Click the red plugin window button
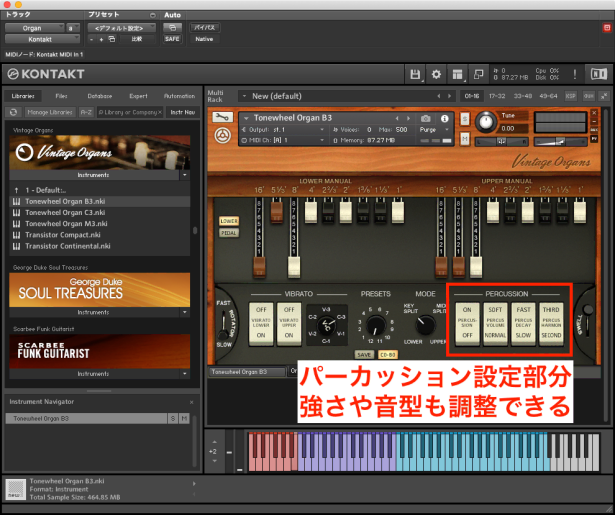Image resolution: width=615 pixels, height=515 pixels. 607,27
